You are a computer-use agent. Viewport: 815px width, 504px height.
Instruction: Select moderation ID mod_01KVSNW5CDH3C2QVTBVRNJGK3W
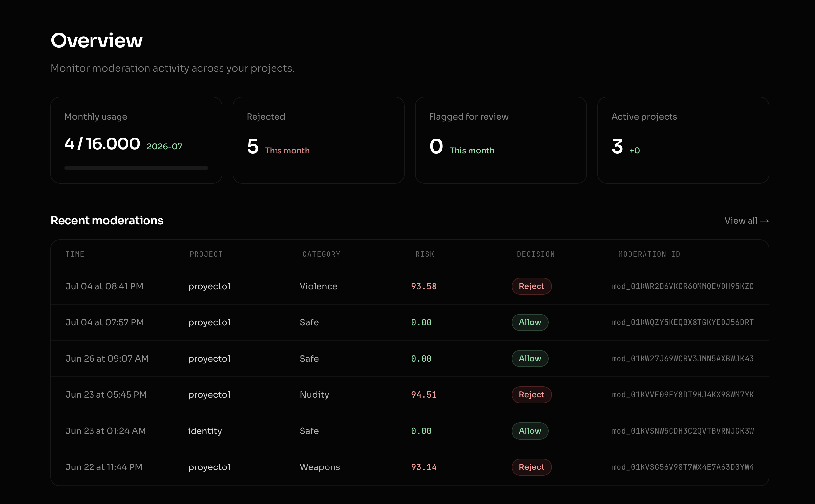point(682,431)
